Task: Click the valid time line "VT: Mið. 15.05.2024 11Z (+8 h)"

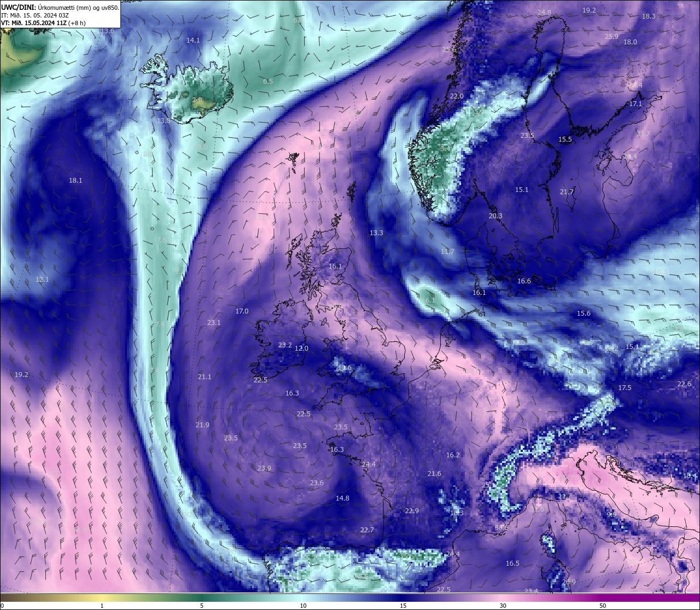Action: click(43, 23)
